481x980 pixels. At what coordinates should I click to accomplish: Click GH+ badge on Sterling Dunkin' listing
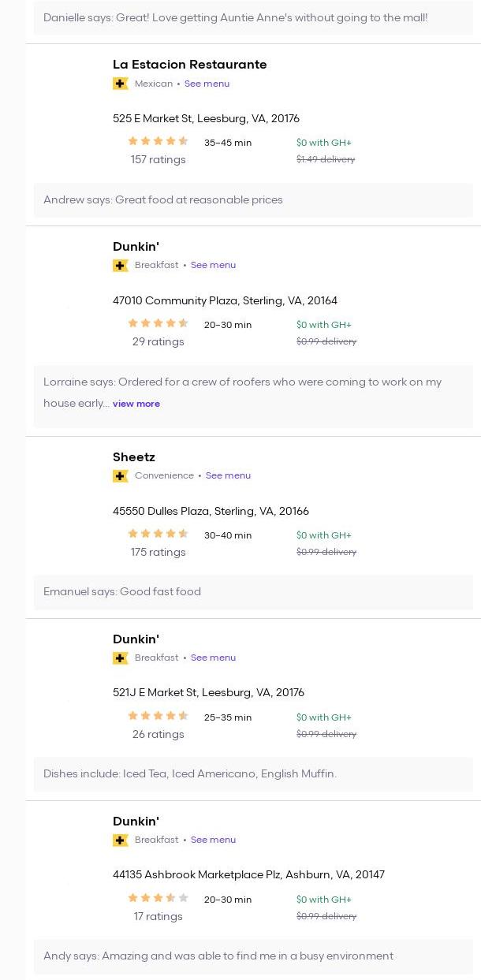121,266
